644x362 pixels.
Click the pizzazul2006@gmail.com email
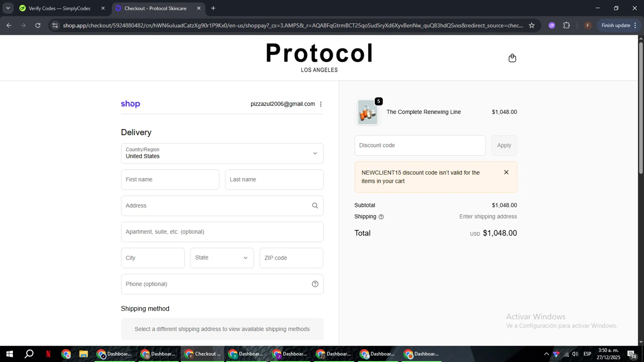pyautogui.click(x=283, y=104)
